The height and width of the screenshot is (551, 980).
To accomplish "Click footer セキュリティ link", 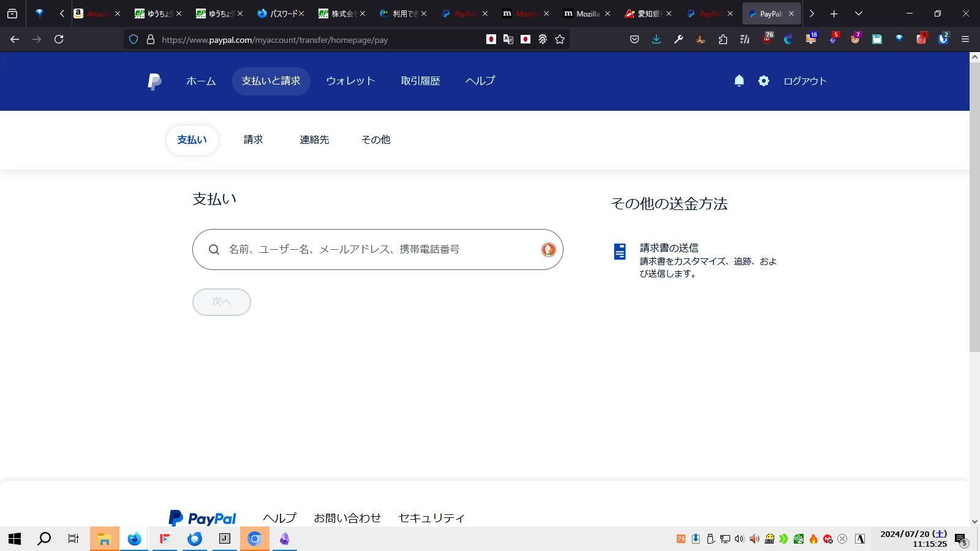I will tap(432, 518).
